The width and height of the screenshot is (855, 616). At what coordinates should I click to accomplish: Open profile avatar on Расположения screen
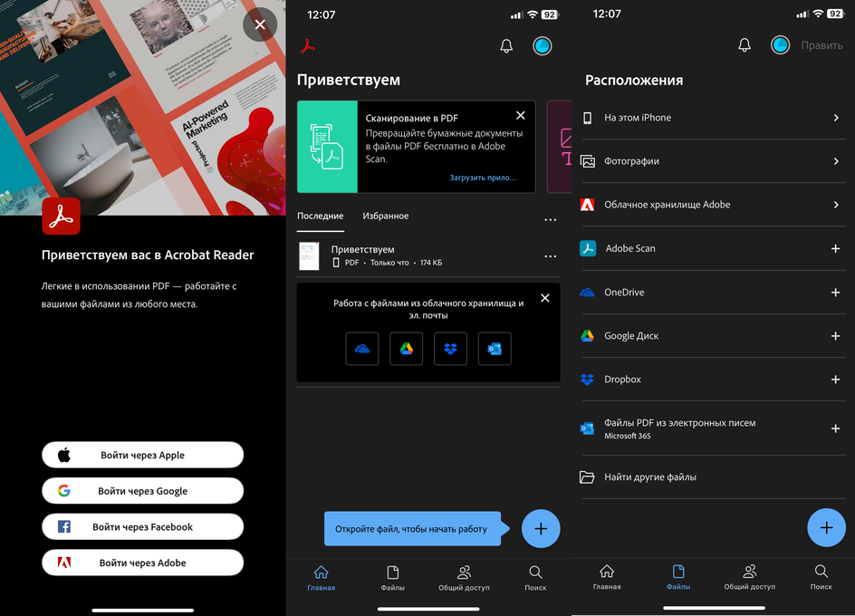[781, 45]
